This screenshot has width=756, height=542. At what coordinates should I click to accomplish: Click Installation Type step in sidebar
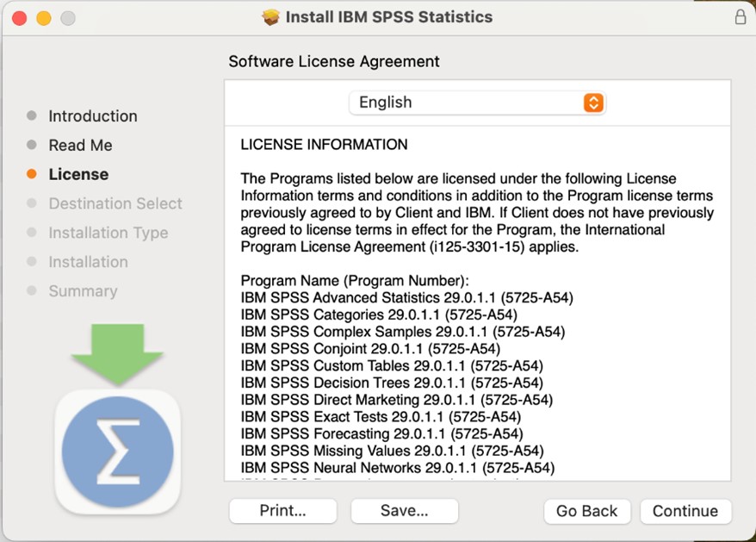108,233
